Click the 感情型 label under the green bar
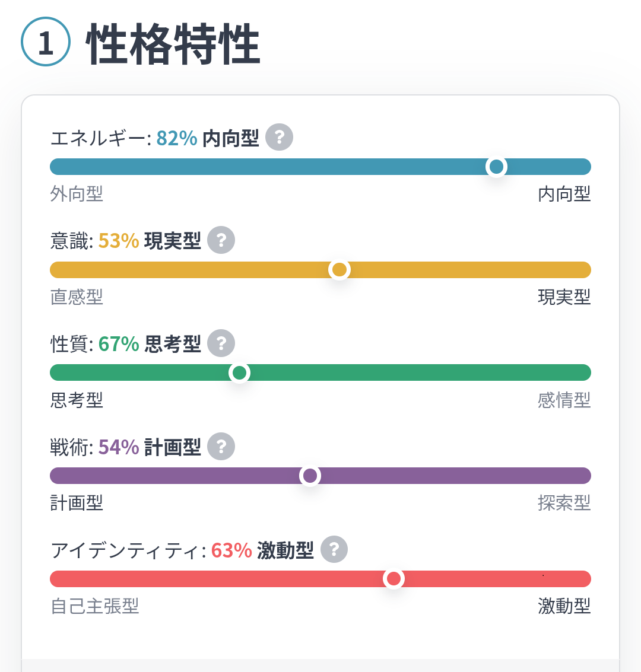The image size is (641, 672). click(x=564, y=400)
